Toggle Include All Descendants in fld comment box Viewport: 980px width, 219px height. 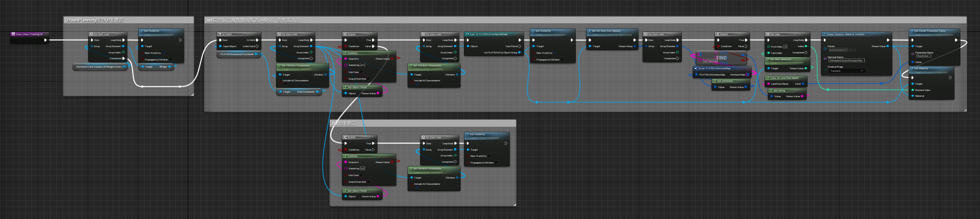(417, 187)
